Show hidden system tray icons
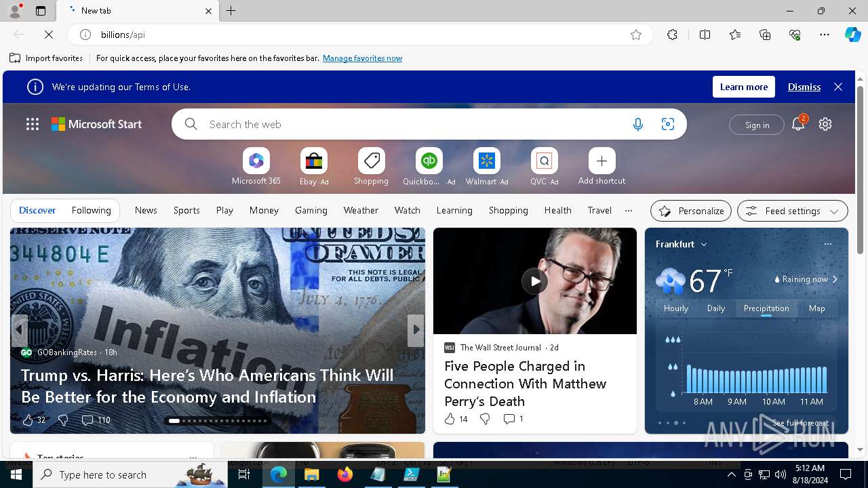868x488 pixels. click(732, 474)
